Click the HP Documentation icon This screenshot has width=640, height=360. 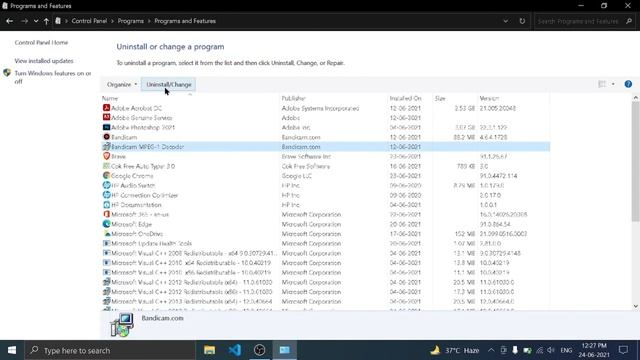point(106,204)
